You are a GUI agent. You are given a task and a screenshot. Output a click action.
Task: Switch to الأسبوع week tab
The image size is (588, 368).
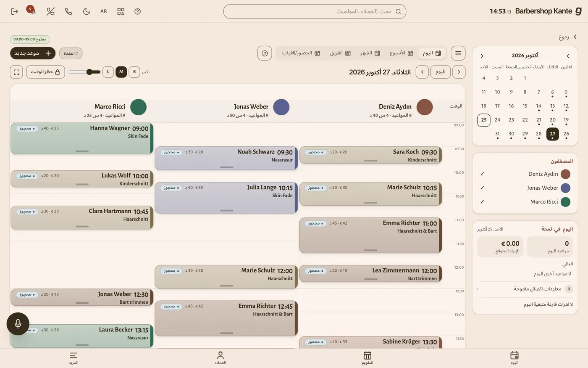pos(401,53)
